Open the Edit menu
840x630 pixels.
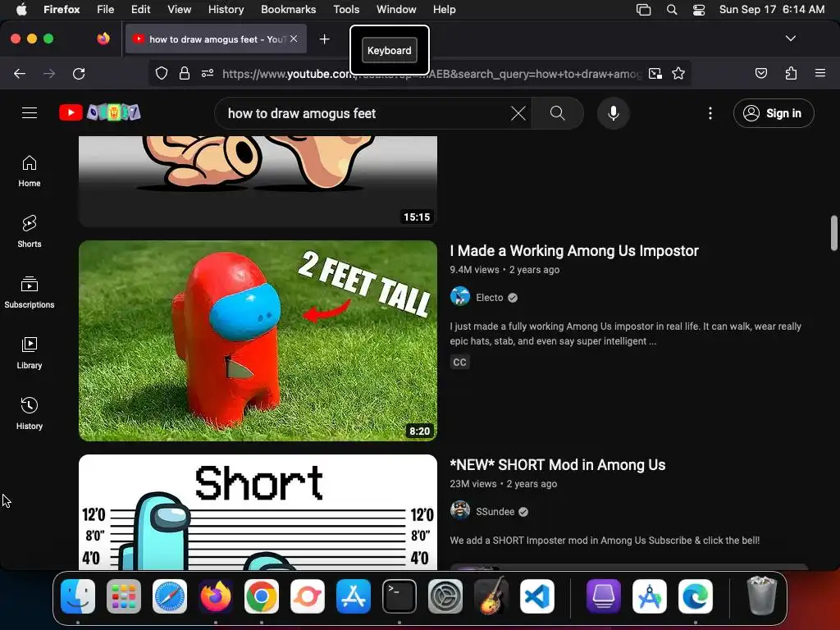[x=140, y=9]
